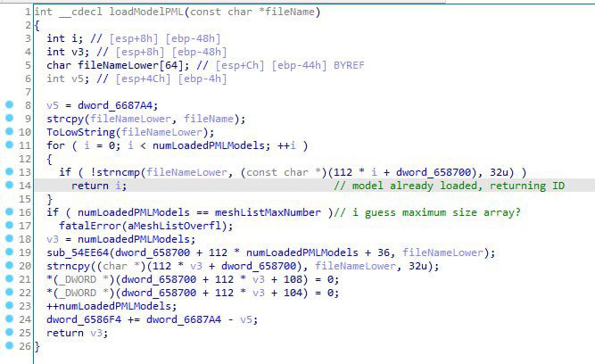The image size is (595, 364).
Task: Click the breakpoint dot on line 20
Action: 10,265
